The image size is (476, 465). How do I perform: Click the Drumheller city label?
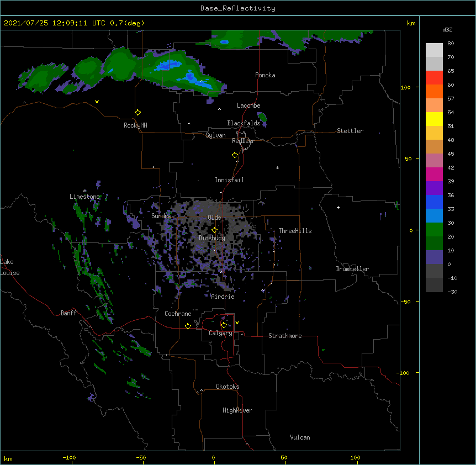pos(352,269)
